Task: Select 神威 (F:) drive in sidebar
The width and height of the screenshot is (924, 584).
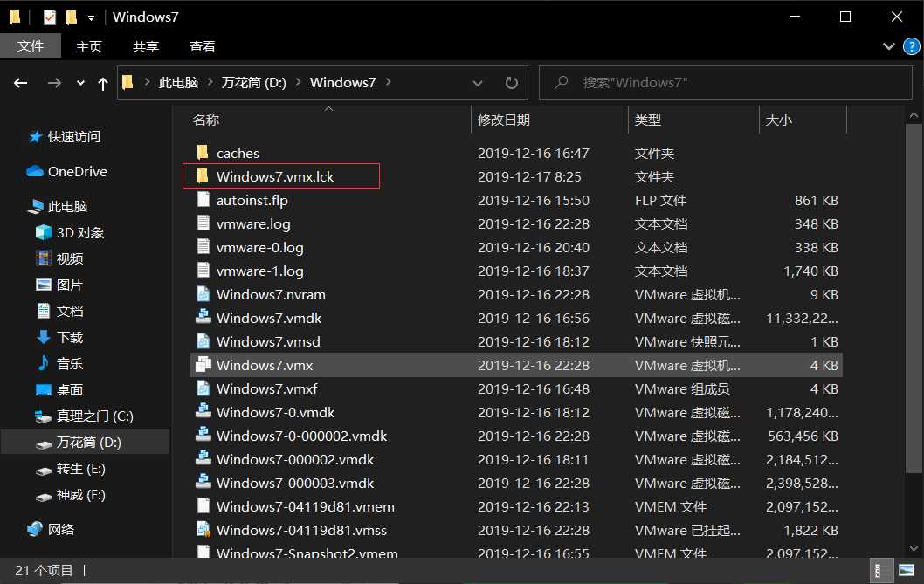Action: click(x=80, y=494)
